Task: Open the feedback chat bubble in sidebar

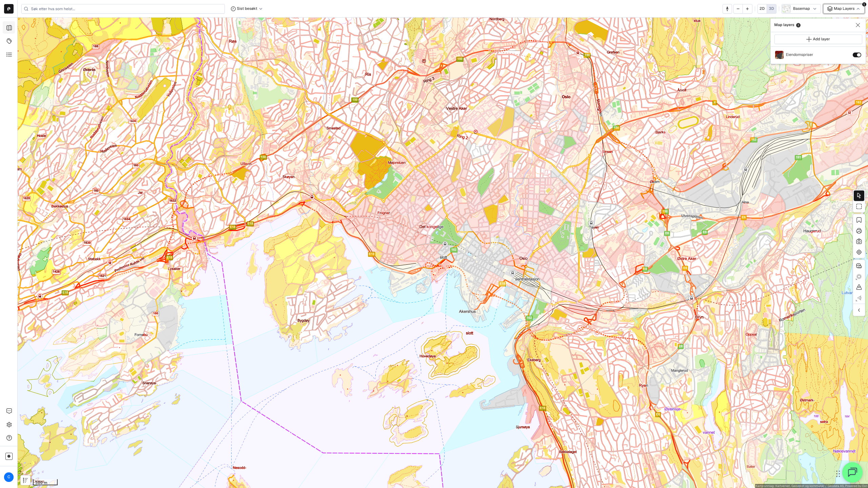Action: click(x=9, y=411)
